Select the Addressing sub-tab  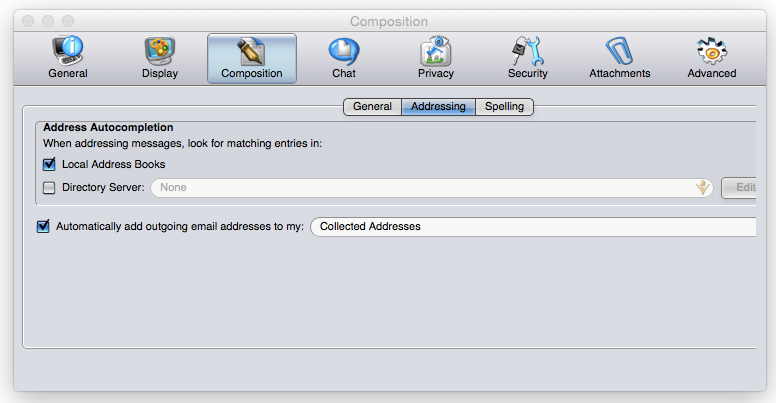pyautogui.click(x=438, y=107)
